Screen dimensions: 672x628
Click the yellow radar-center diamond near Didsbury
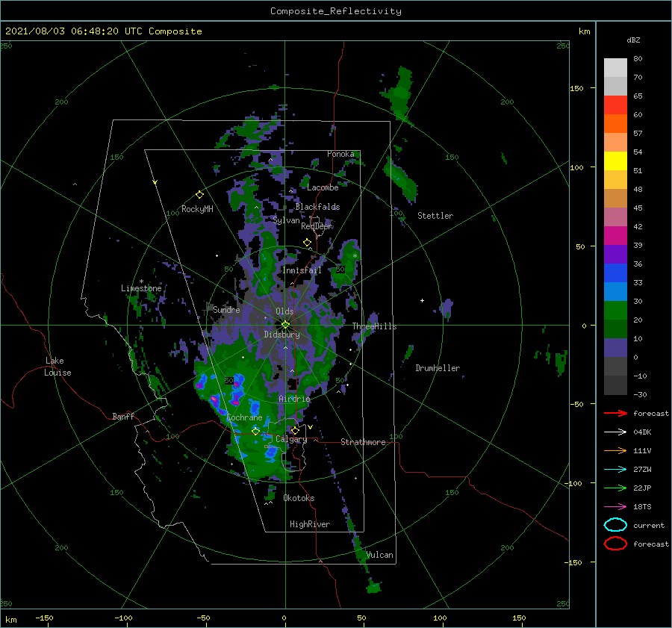[x=285, y=325]
